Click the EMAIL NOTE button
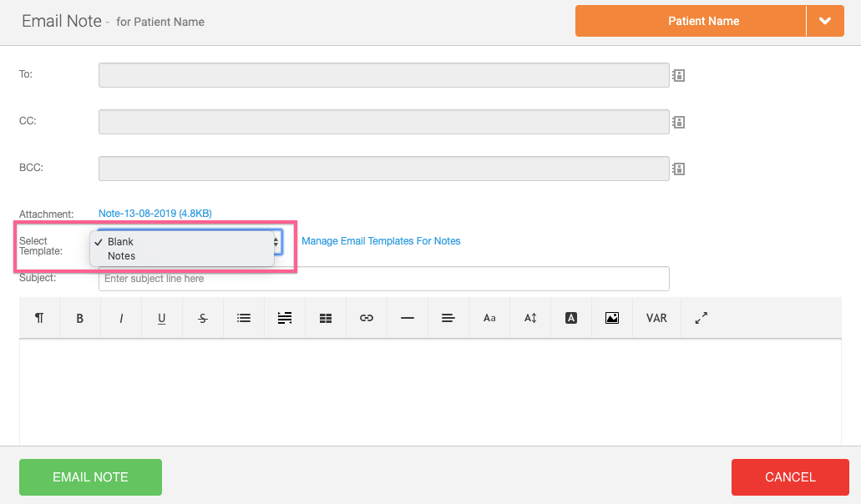 (x=90, y=477)
